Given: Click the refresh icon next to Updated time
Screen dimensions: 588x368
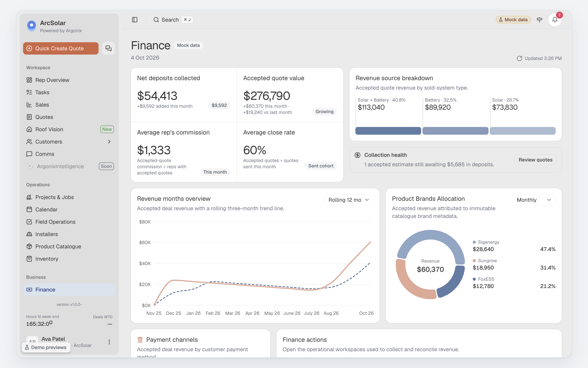Looking at the screenshot, I should 519,58.
